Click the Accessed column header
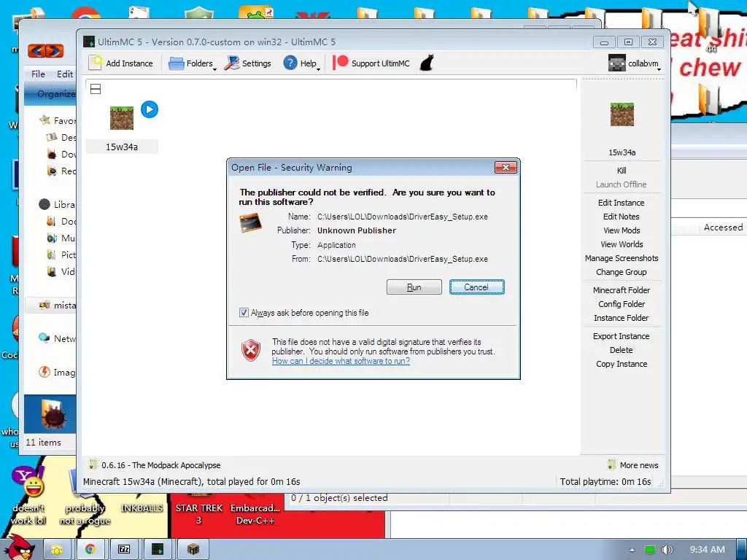 pyautogui.click(x=723, y=227)
